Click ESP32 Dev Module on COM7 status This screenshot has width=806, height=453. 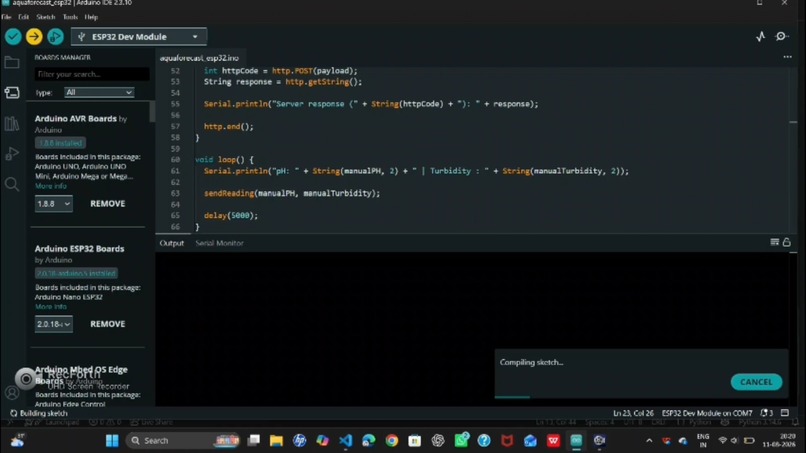tap(707, 413)
